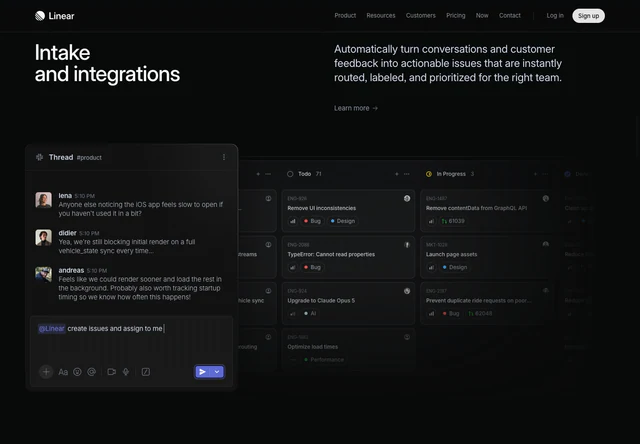
Task: Click assignee avatar on Remove contentData card
Action: [546, 198]
